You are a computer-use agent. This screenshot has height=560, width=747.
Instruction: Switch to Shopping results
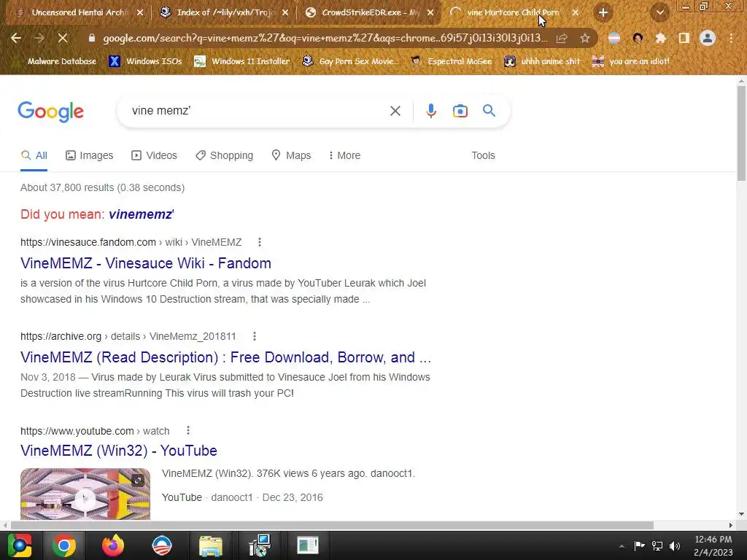[x=224, y=155]
